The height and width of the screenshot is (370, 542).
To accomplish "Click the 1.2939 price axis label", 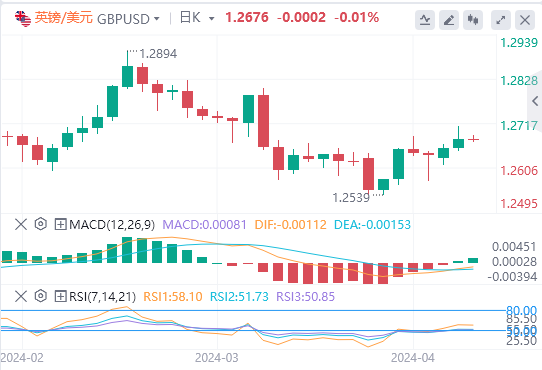I will pyautogui.click(x=519, y=43).
